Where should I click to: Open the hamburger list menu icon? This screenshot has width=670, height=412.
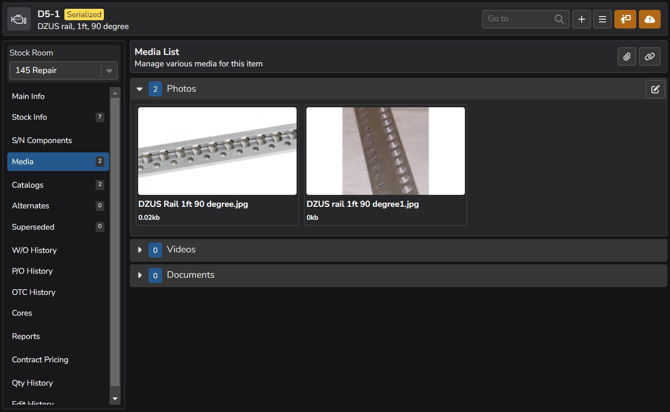(x=602, y=19)
